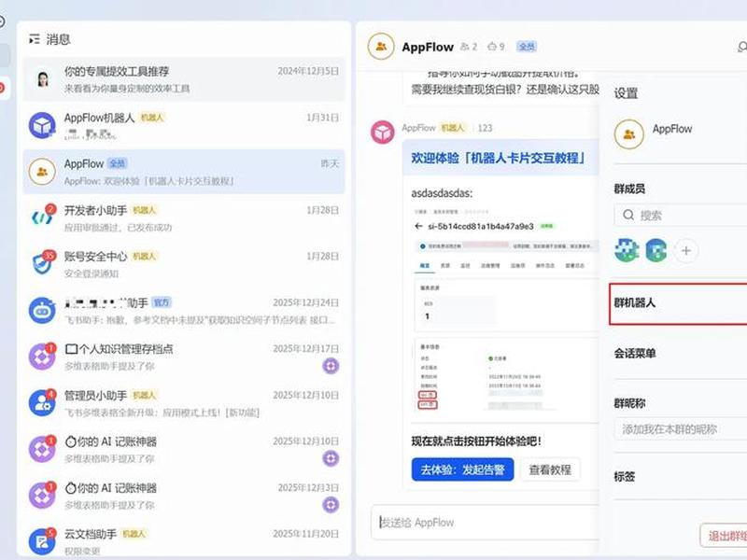Add a group member with the plus button
The image size is (747, 560).
tap(686, 250)
